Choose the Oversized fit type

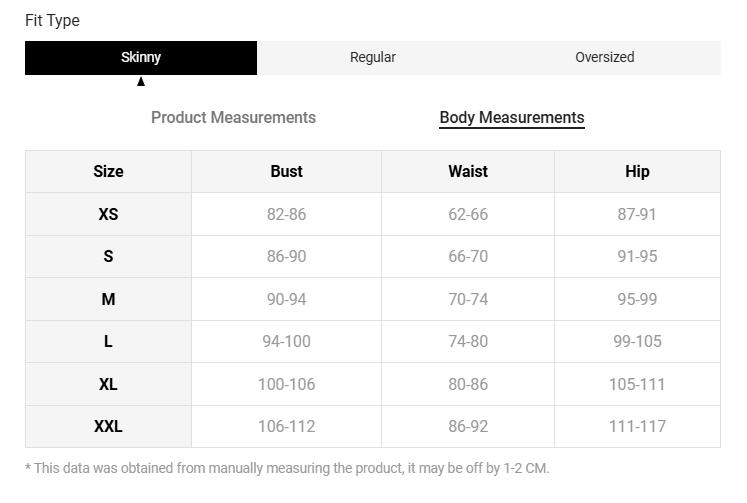[x=604, y=57]
